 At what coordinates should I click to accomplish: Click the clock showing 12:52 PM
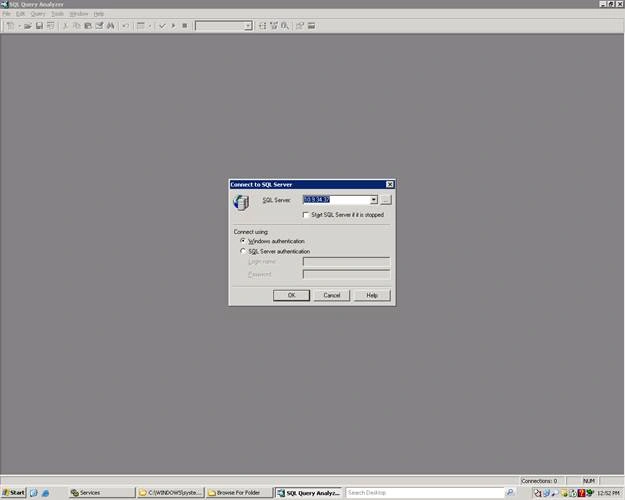tap(608, 493)
